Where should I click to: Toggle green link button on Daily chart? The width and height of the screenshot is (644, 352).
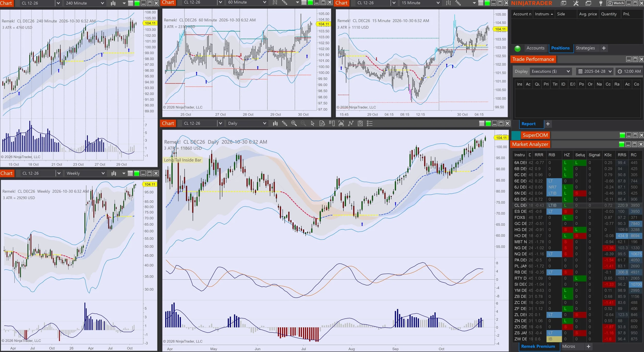click(488, 124)
